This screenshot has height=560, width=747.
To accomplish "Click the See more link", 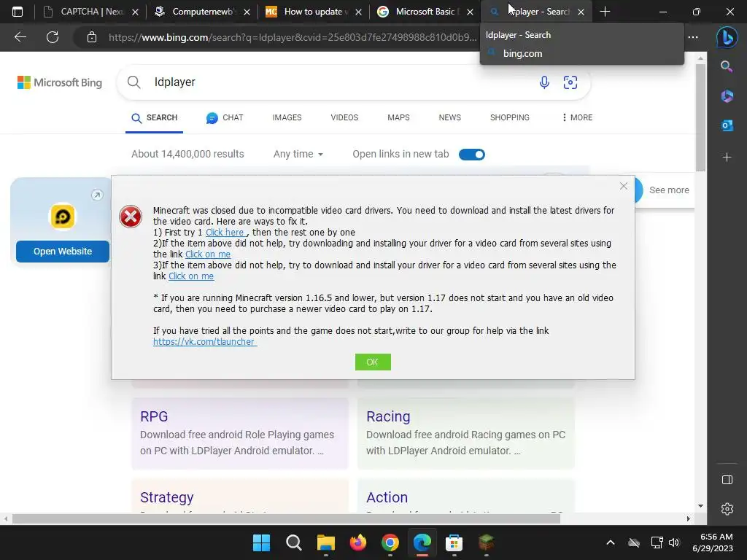I will [669, 190].
